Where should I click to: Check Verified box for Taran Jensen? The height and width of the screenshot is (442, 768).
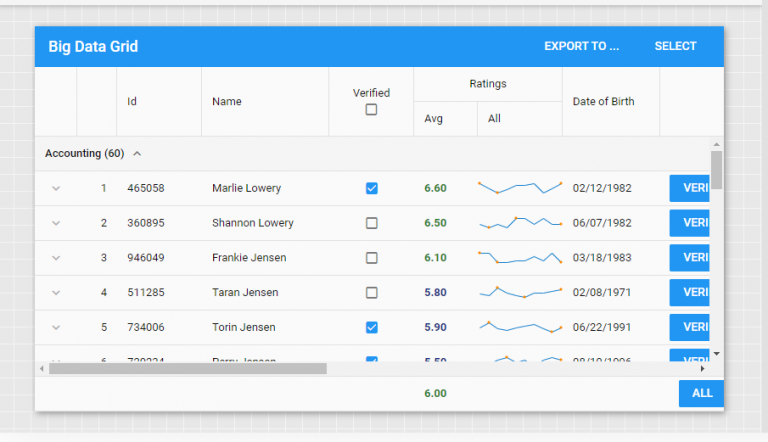372,293
